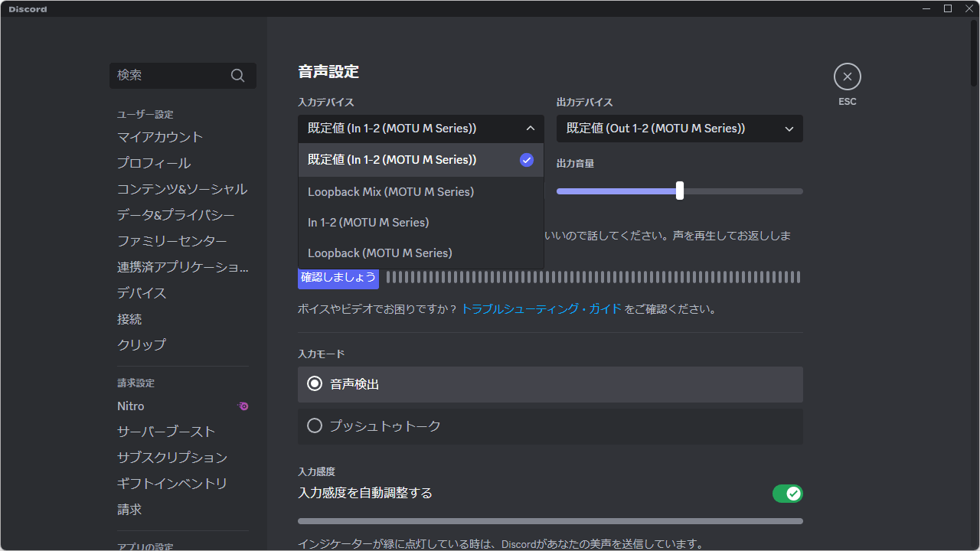Open 連携済アプリケーション settings
980x551 pixels.
coord(183,267)
